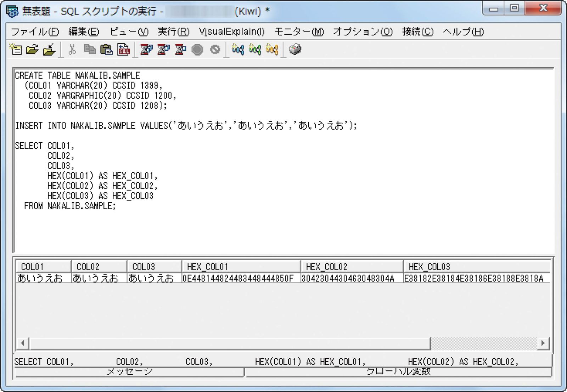The image size is (567, 392).
Task: Select the SELECT COL01 results tab
Action: [x=283, y=362]
